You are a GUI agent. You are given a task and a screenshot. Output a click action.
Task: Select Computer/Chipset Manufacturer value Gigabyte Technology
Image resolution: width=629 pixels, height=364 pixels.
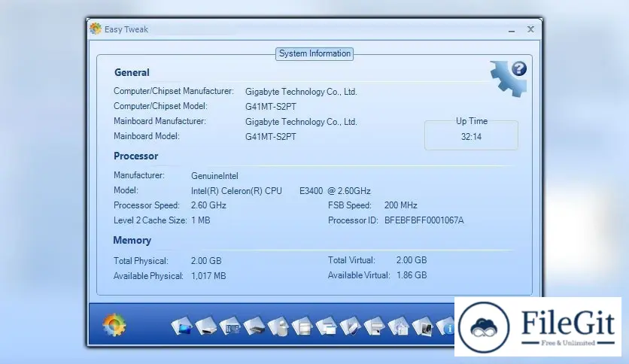click(301, 92)
